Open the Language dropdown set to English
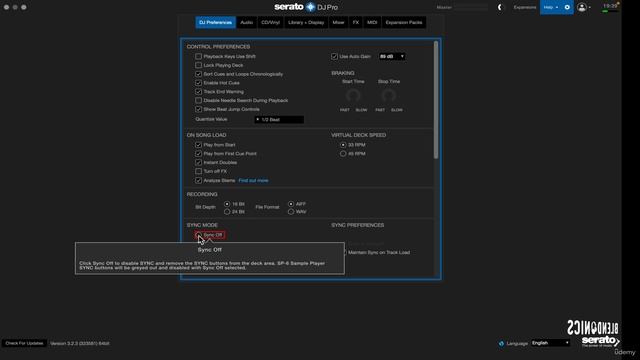The height and width of the screenshot is (360, 640). (550, 343)
